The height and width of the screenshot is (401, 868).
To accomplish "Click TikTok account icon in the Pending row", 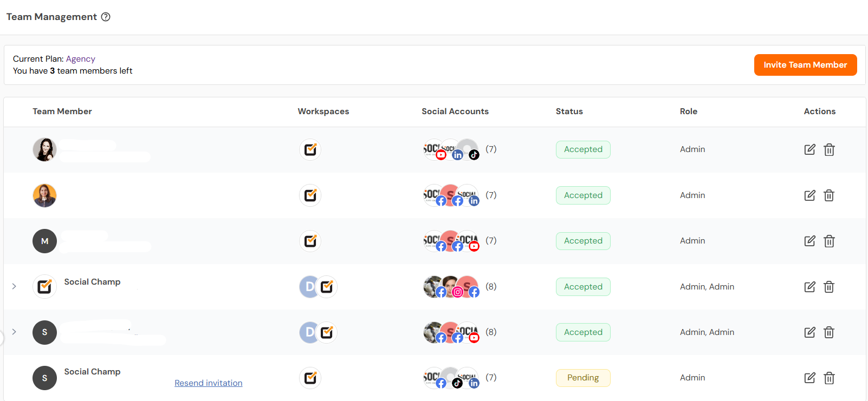I will coord(458,383).
